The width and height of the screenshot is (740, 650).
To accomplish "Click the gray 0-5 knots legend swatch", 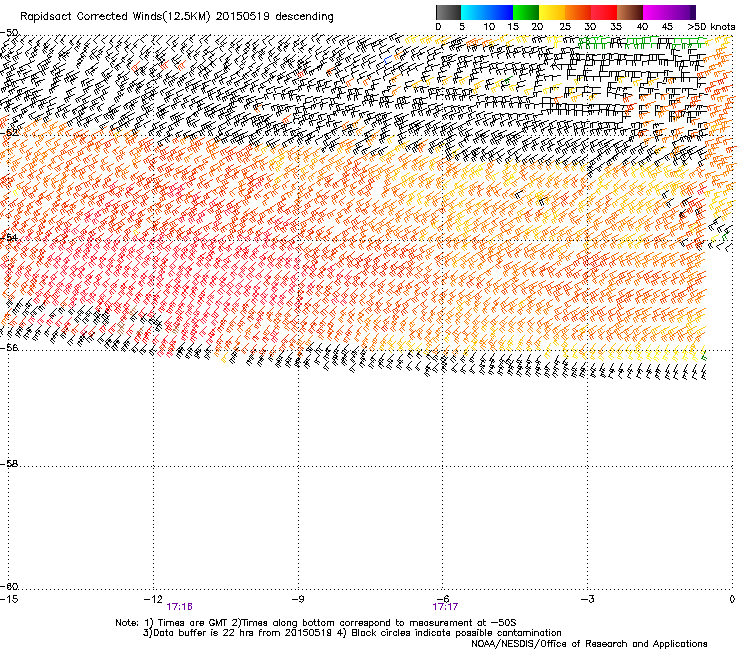I will pos(448,12).
